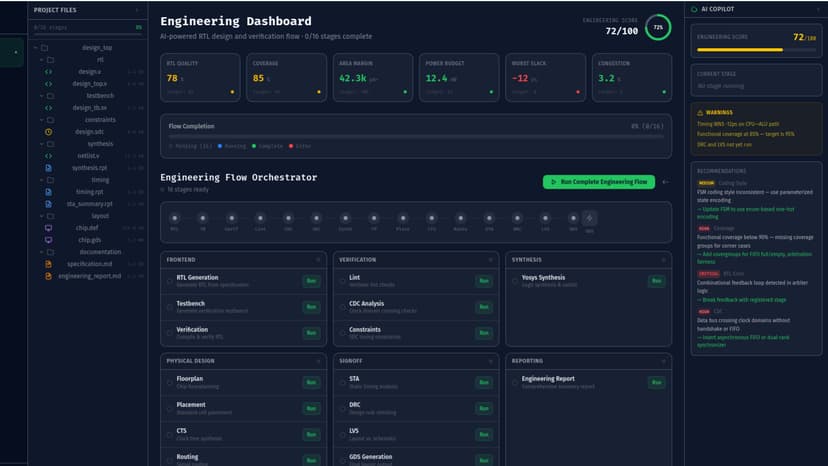This screenshot has height=466, width=828.
Task: Collapse the Signoff stage group
Action: coord(491,361)
